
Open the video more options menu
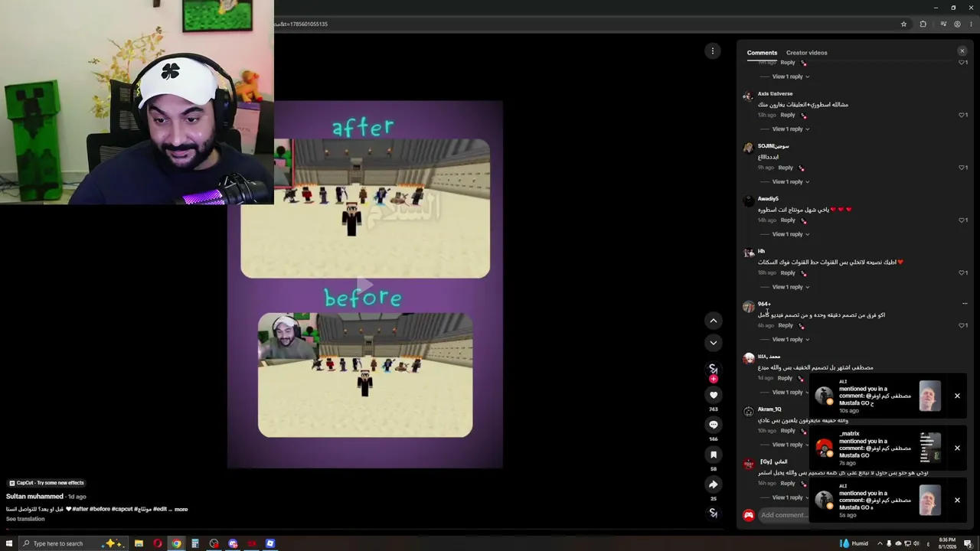coord(713,51)
